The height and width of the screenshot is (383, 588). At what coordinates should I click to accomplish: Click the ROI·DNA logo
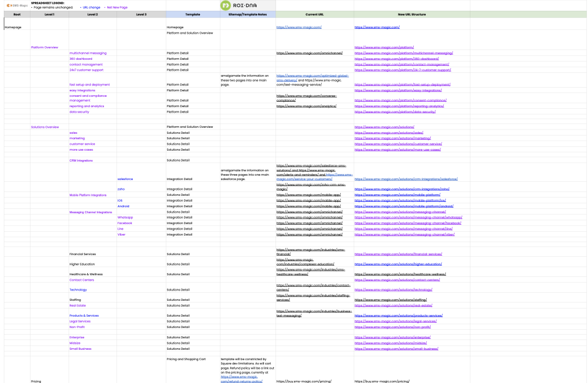coord(238,5)
